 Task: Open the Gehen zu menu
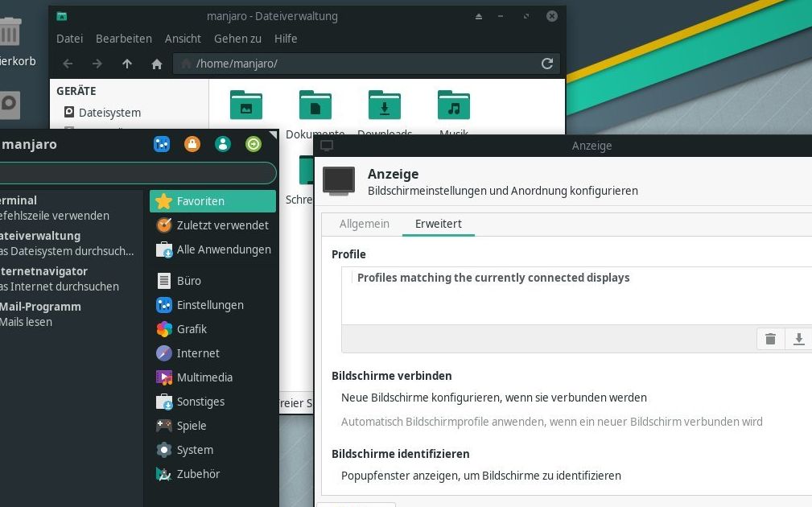pyautogui.click(x=237, y=38)
